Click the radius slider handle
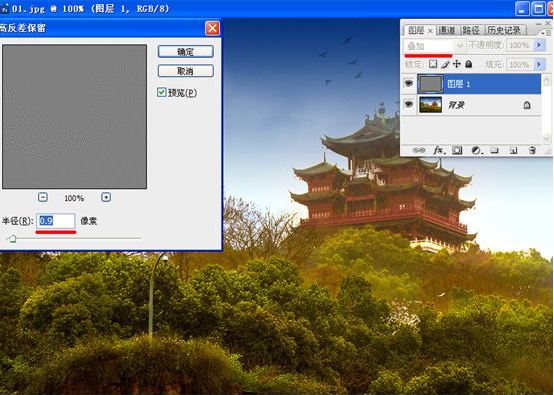554x395 pixels. [12, 239]
